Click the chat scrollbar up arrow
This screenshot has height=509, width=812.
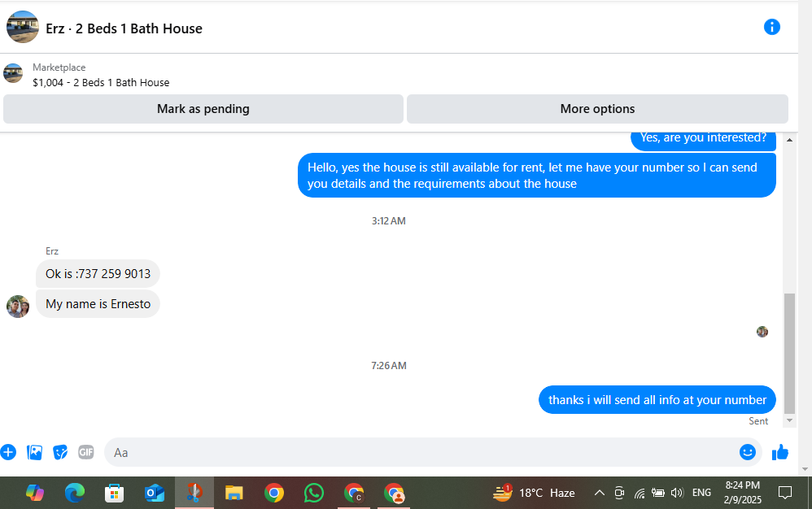[789, 140]
